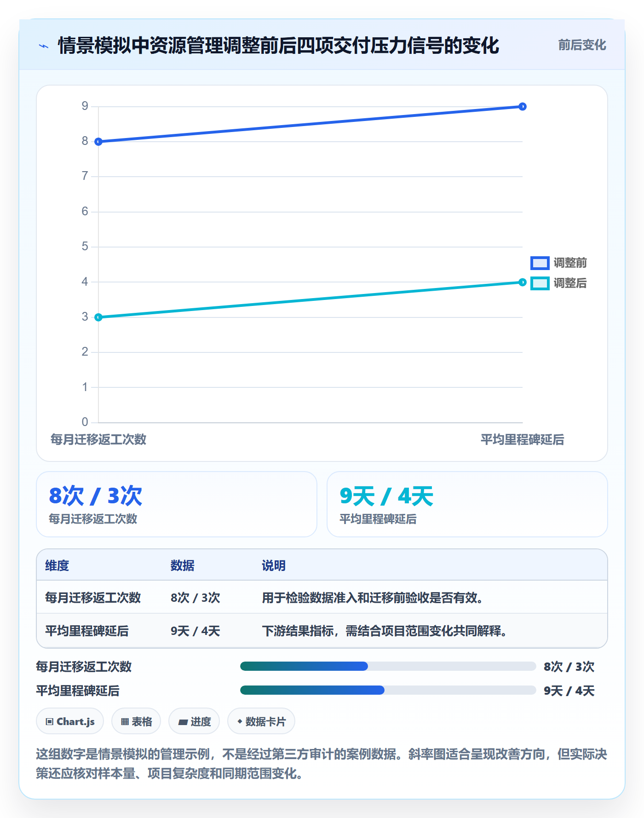Click the 维度 column header
644x818 pixels.
(57, 565)
